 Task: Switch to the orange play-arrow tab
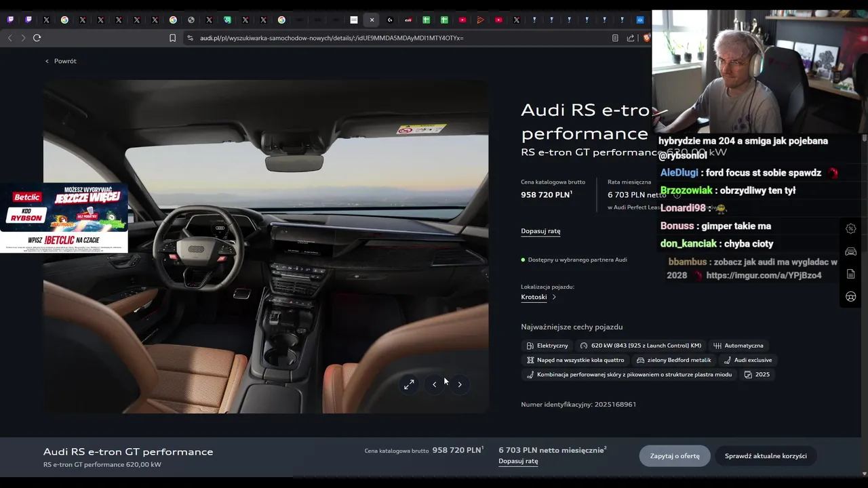point(480,20)
